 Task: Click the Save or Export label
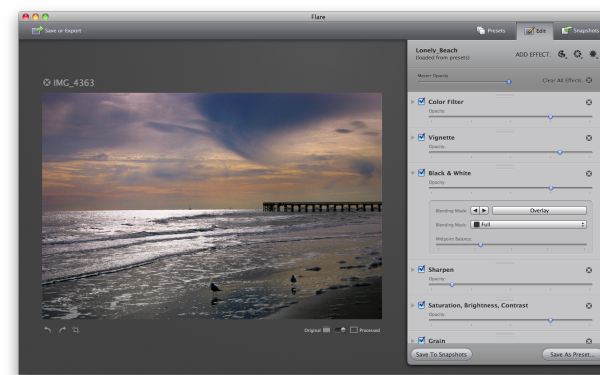coord(63,31)
